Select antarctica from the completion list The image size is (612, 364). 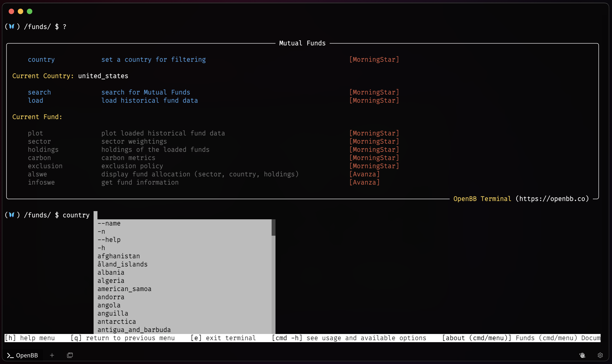183,321
